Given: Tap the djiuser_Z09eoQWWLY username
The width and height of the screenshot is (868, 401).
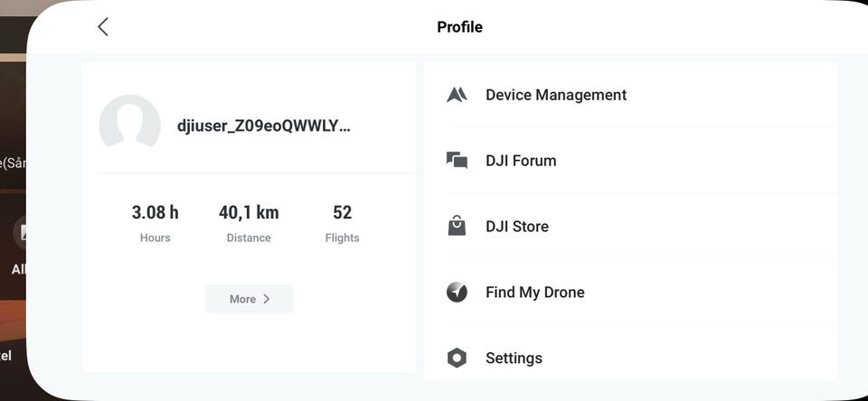Looking at the screenshot, I should pyautogui.click(x=263, y=126).
